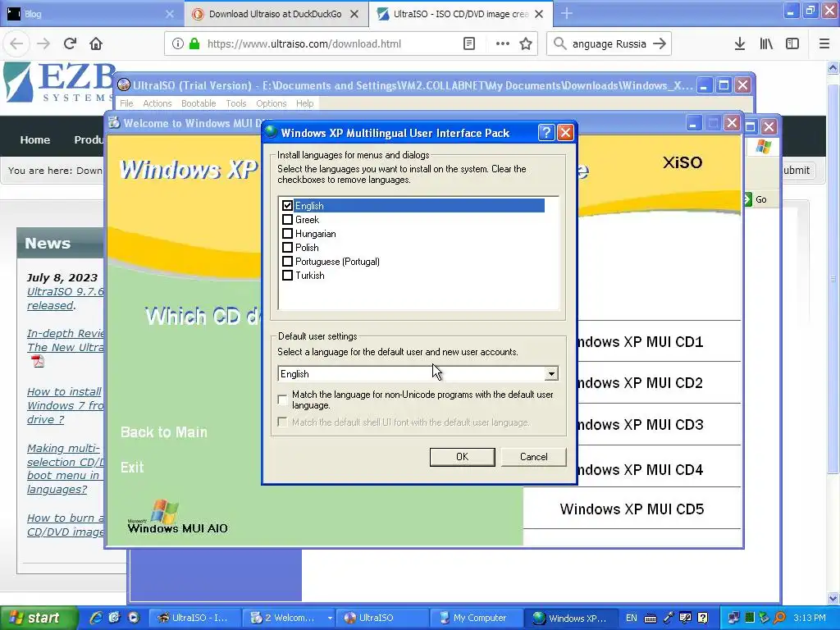840x630 pixels.
Task: Open page actions three-dots menu
Action: [x=503, y=44]
